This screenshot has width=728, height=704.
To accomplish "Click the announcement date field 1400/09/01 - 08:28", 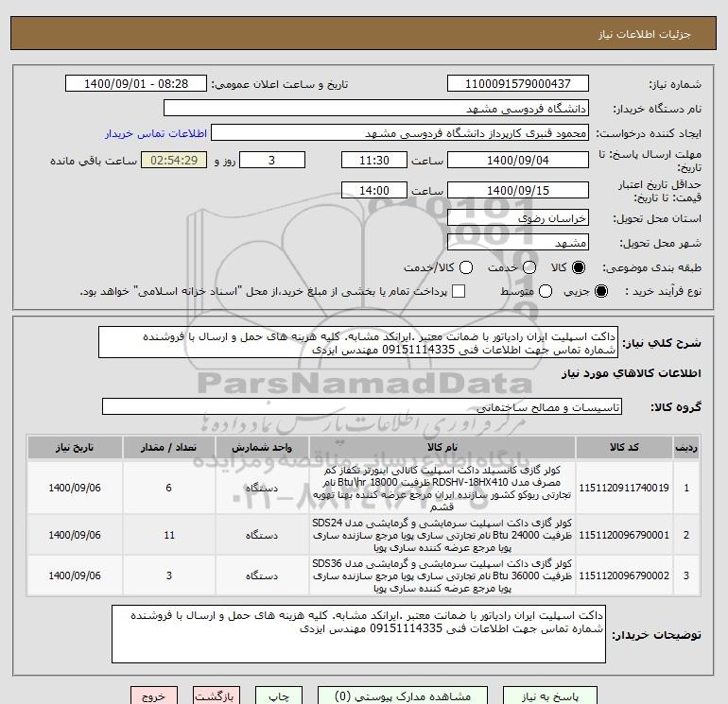I will coord(136,83).
